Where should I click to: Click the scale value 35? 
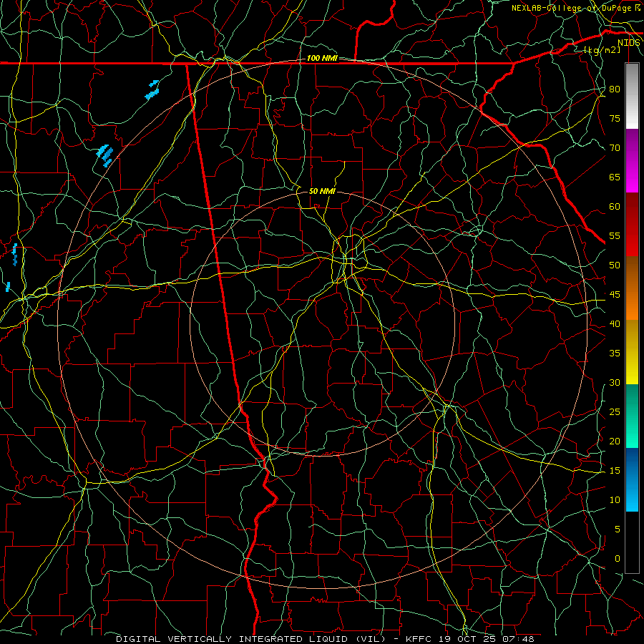pos(615,353)
